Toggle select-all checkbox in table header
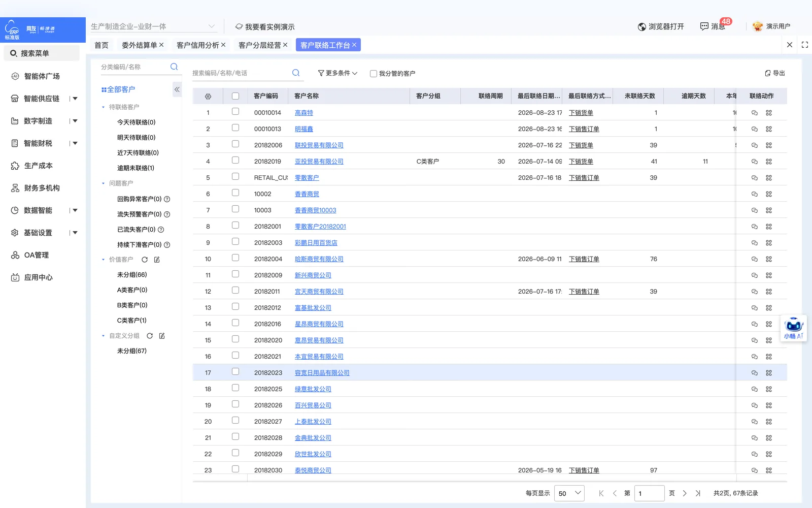Screen dimensions: 812x508 coord(235,96)
